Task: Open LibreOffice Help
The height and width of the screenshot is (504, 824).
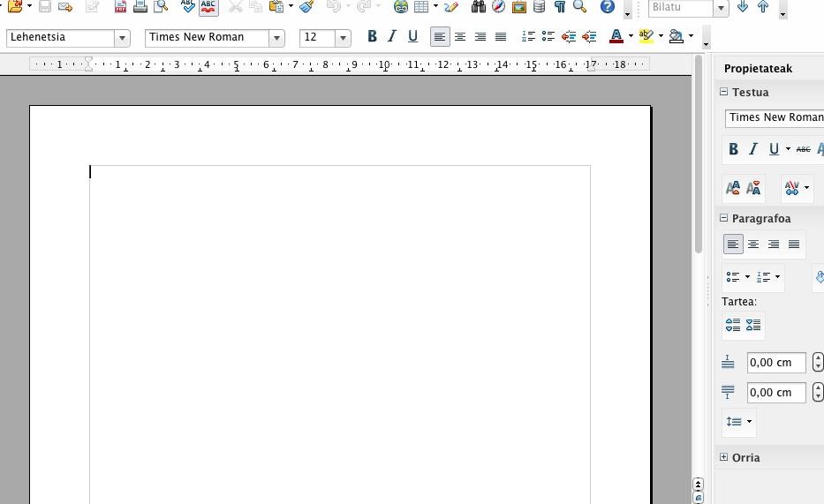Action: tap(608, 6)
